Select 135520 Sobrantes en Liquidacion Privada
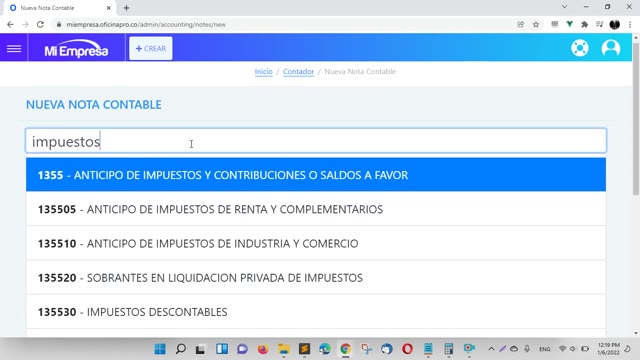 pyautogui.click(x=316, y=278)
